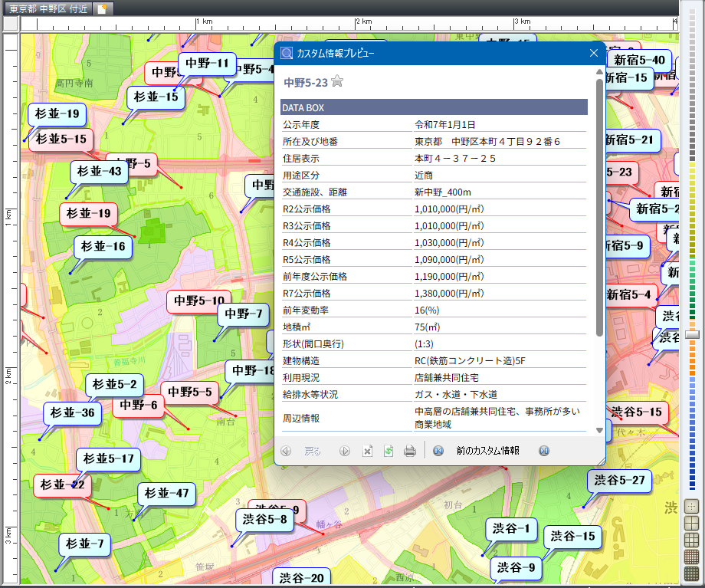Click the 杉並5-17 map label
705x588 pixels.
click(x=108, y=459)
